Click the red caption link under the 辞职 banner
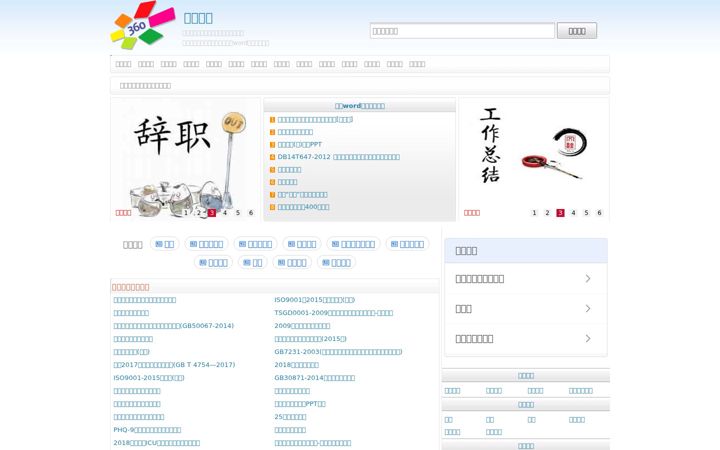This screenshot has height=450, width=720. coord(123,213)
